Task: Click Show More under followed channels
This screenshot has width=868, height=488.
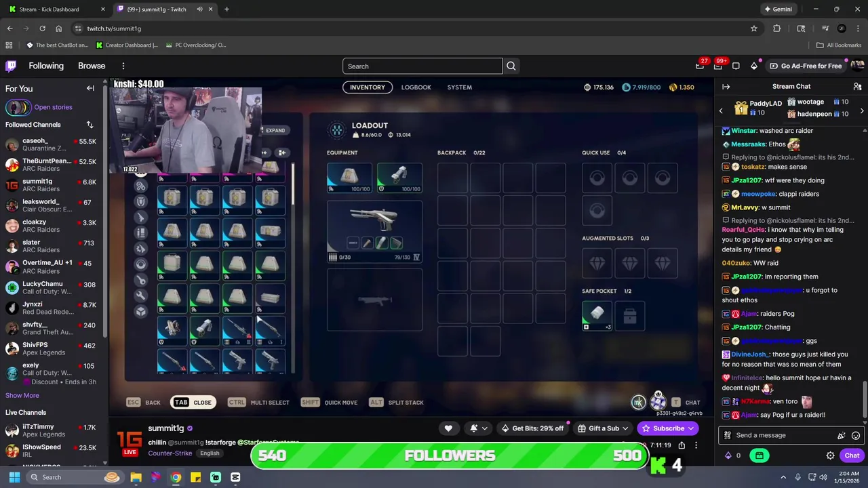Action: pos(22,395)
